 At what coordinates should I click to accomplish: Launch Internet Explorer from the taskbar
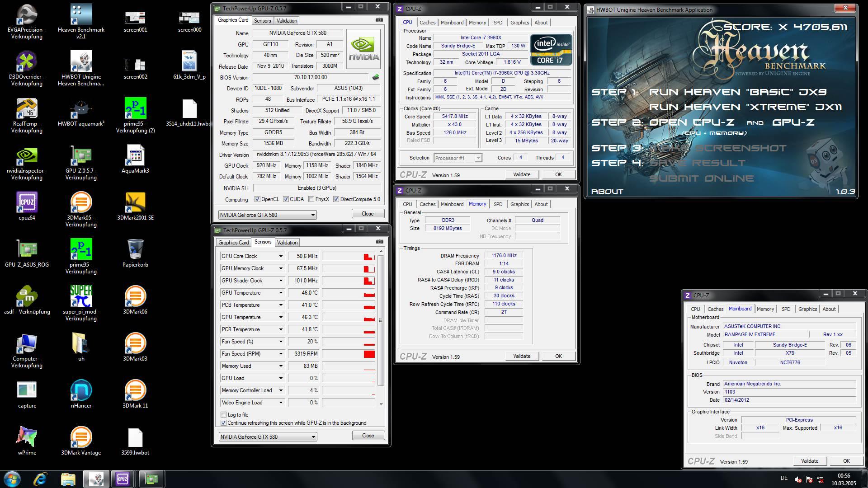(x=40, y=479)
